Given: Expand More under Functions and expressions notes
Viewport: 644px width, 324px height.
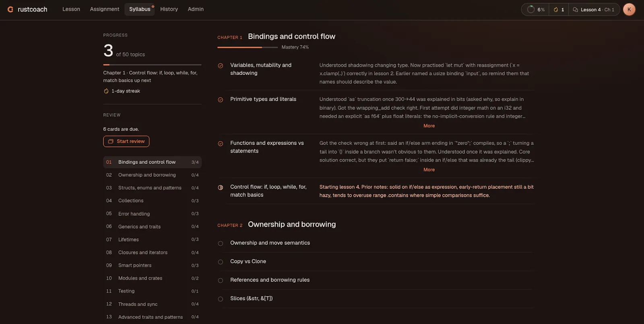Looking at the screenshot, I should 429,170.
